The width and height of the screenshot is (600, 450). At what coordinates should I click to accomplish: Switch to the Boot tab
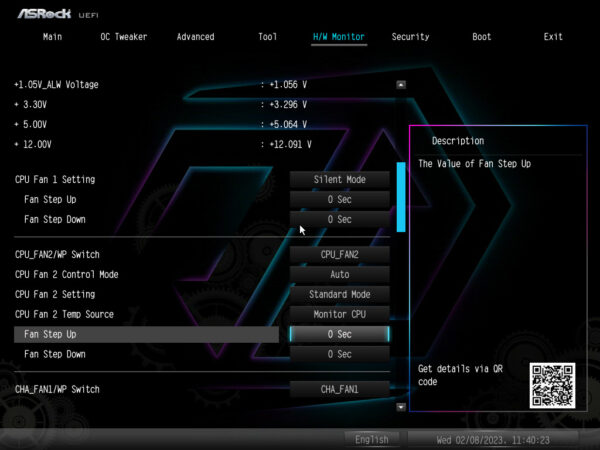pos(481,37)
